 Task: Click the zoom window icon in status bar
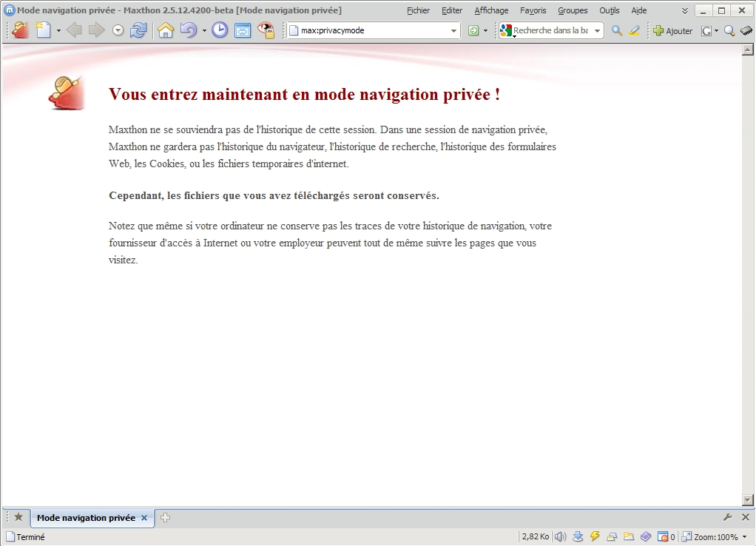(x=686, y=536)
